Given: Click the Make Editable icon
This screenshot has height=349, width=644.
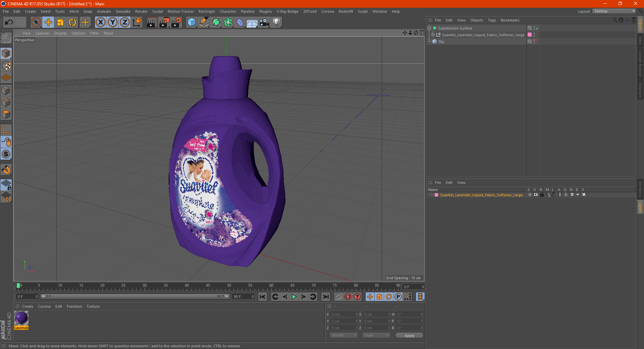Looking at the screenshot, I should tap(6, 38).
